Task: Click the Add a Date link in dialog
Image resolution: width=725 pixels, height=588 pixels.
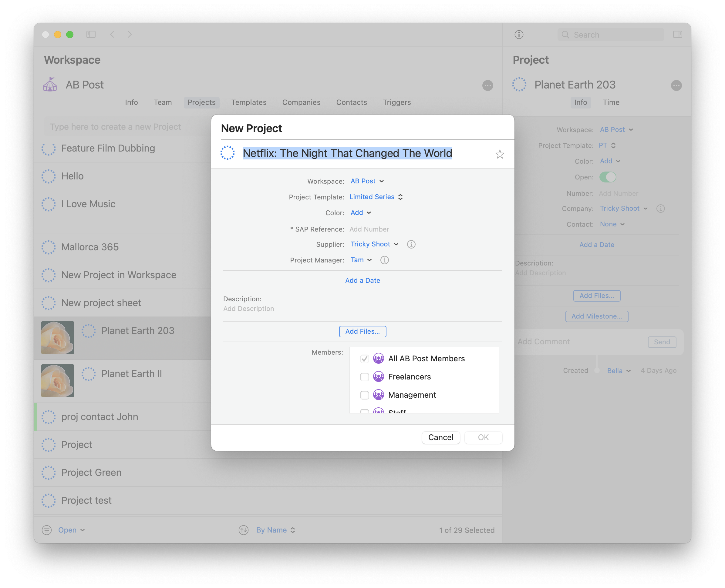Action: (x=362, y=280)
